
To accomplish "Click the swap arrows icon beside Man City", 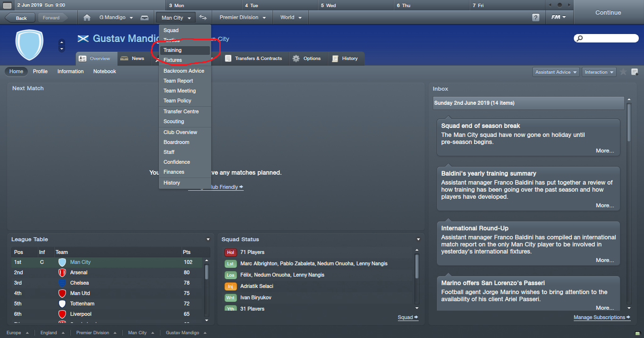I will [x=203, y=17].
